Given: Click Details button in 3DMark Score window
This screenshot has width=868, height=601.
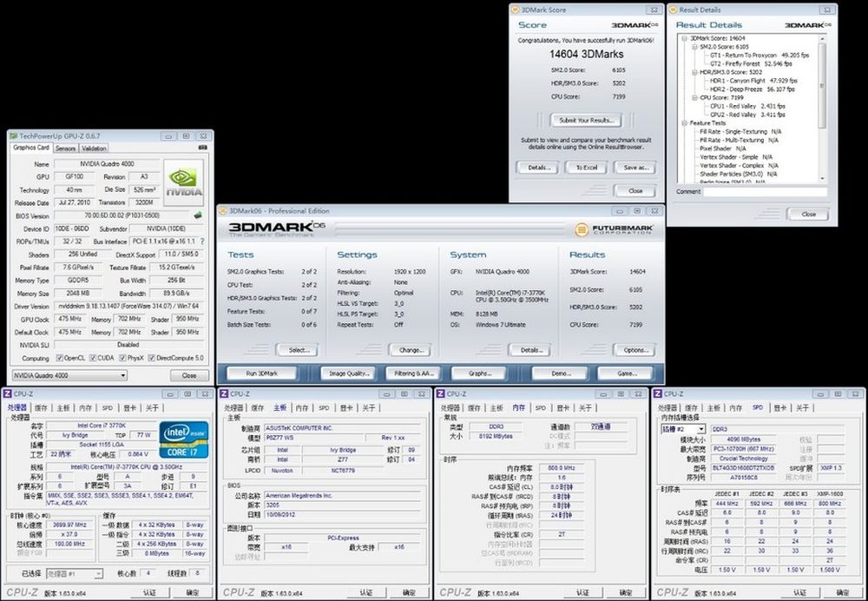Looking at the screenshot, I should click(x=537, y=168).
